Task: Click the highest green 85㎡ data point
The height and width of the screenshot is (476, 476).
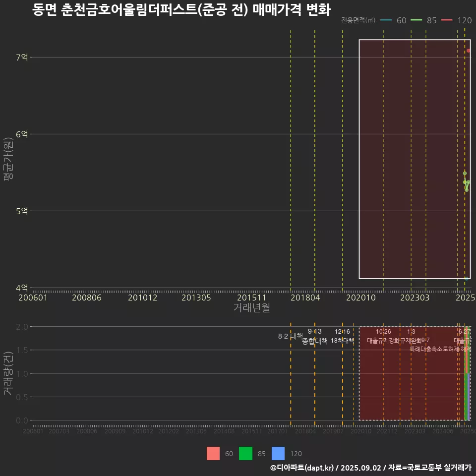Action: [x=465, y=174]
